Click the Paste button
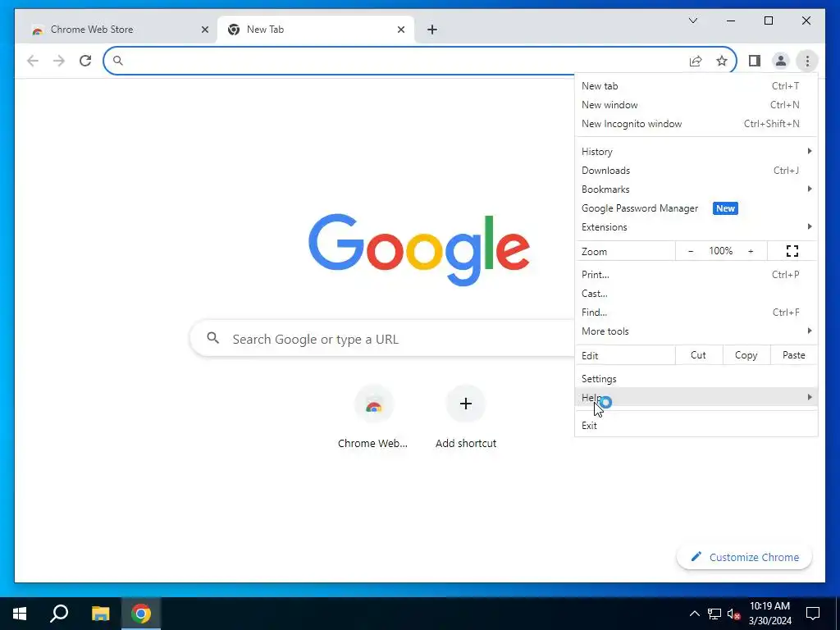The image size is (840, 630). pos(793,355)
